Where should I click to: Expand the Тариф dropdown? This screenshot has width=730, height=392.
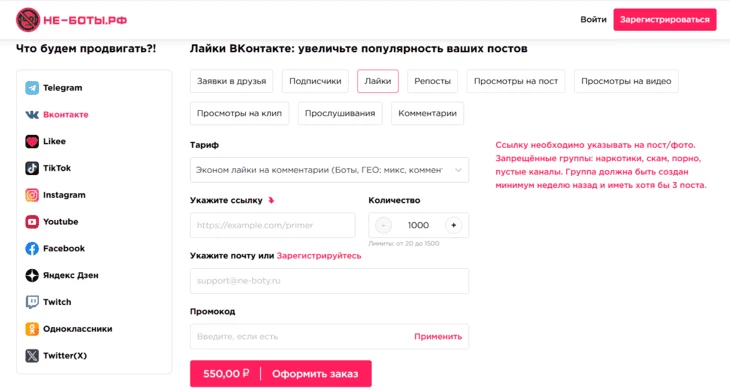(329, 170)
